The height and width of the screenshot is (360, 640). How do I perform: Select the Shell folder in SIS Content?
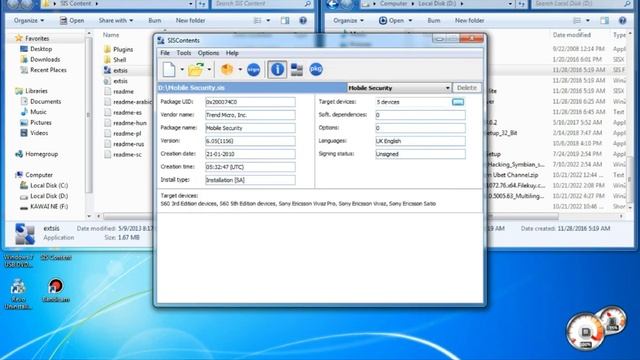click(x=120, y=60)
